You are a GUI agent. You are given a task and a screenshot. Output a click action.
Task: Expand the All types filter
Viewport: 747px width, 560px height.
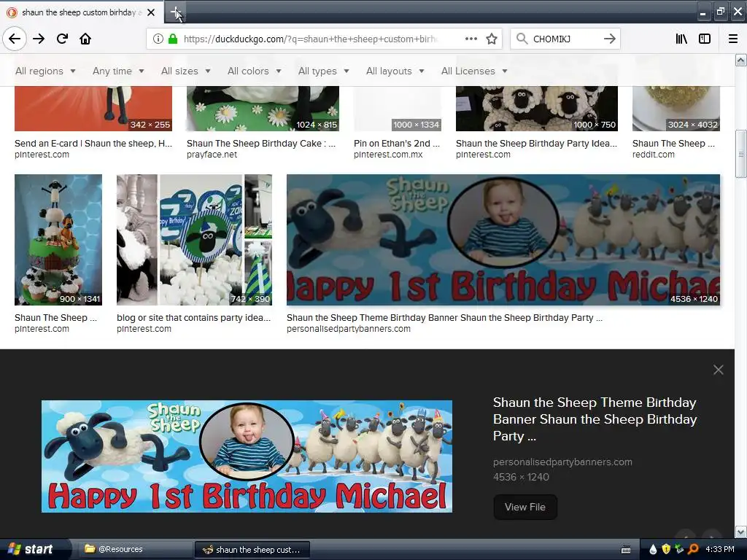coord(323,71)
